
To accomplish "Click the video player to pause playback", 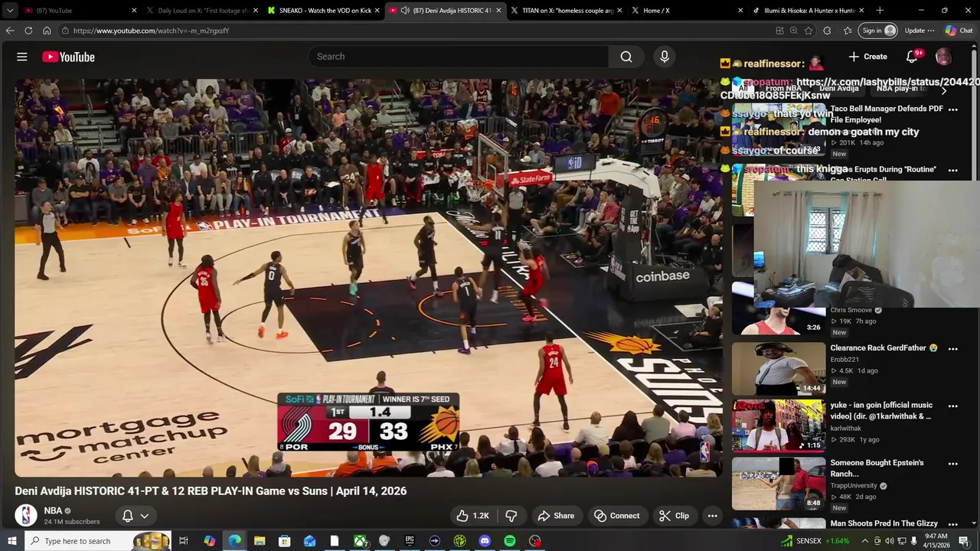I will pyautogui.click(x=368, y=278).
